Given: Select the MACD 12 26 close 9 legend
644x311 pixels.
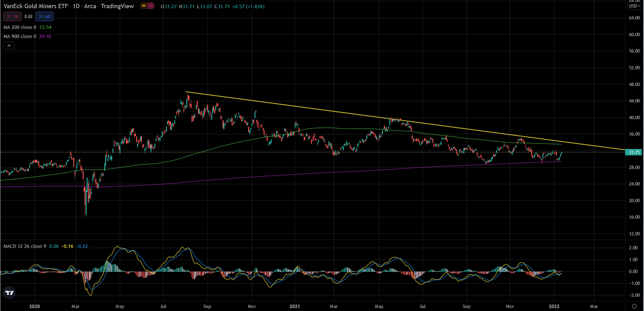Looking at the screenshot, I should (24, 246).
